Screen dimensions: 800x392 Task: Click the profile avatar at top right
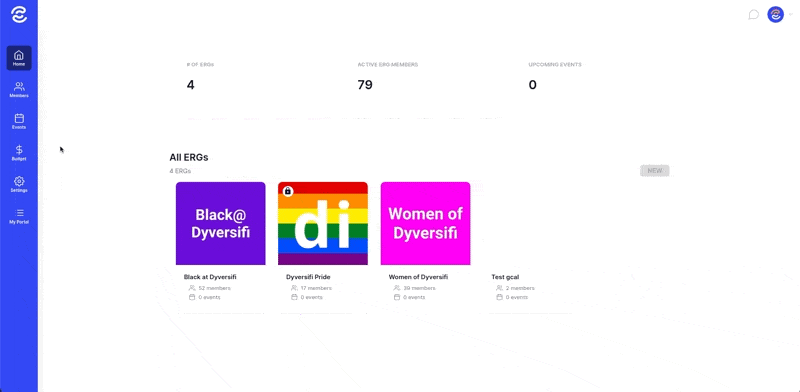click(x=776, y=14)
